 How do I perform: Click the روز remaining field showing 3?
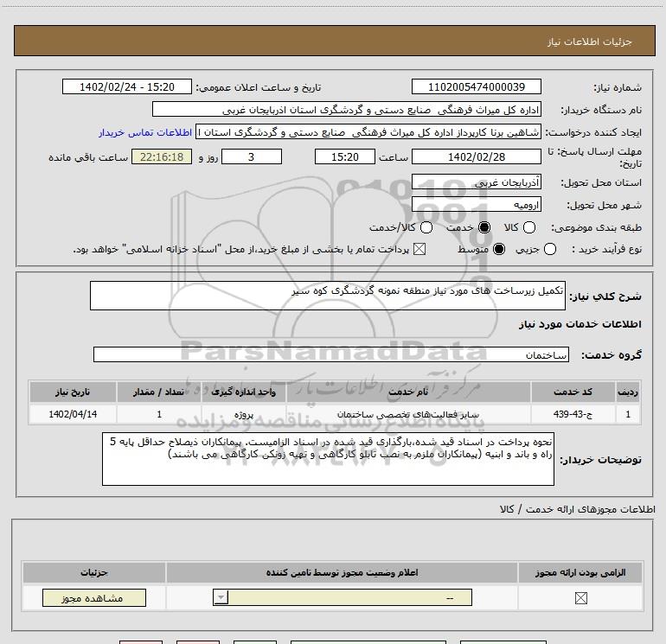tap(252, 156)
